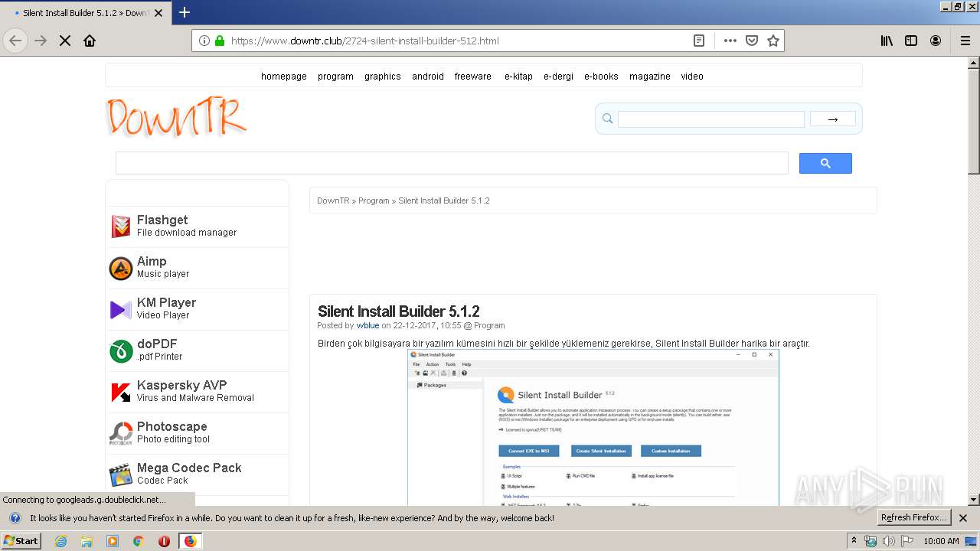This screenshot has height=551, width=980.
Task: Open the Windows Start button
Action: (21, 540)
